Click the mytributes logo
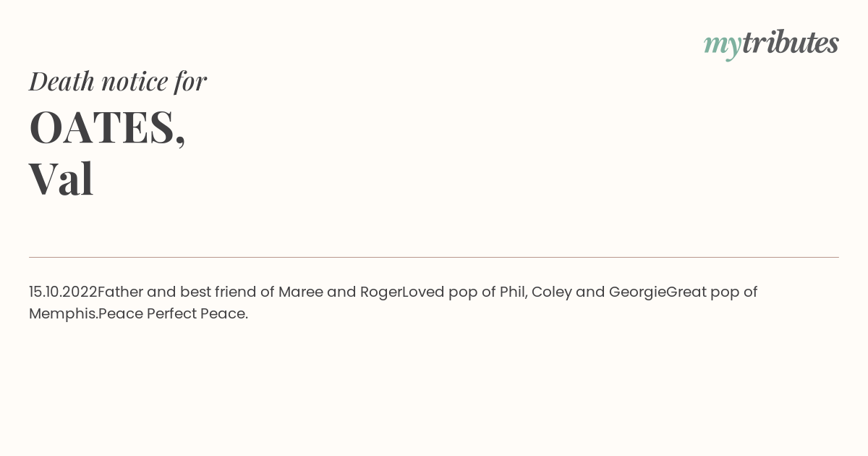This screenshot has height=456, width=868. tap(771, 43)
